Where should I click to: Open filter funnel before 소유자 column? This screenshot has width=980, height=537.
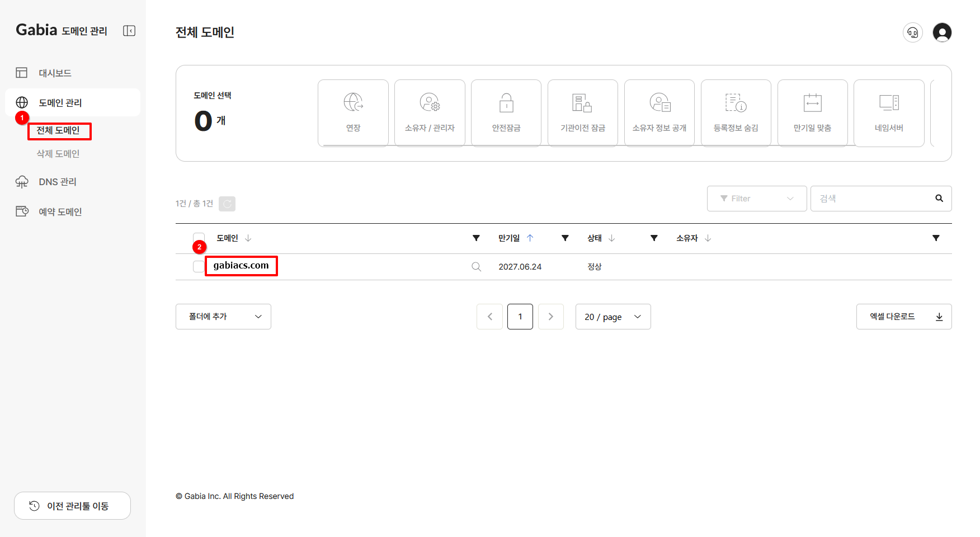pos(654,238)
